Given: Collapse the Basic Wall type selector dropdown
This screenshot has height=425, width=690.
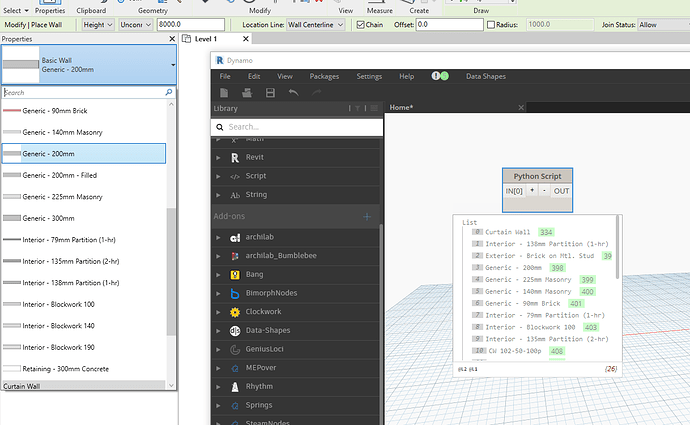Looking at the screenshot, I should coord(173,65).
